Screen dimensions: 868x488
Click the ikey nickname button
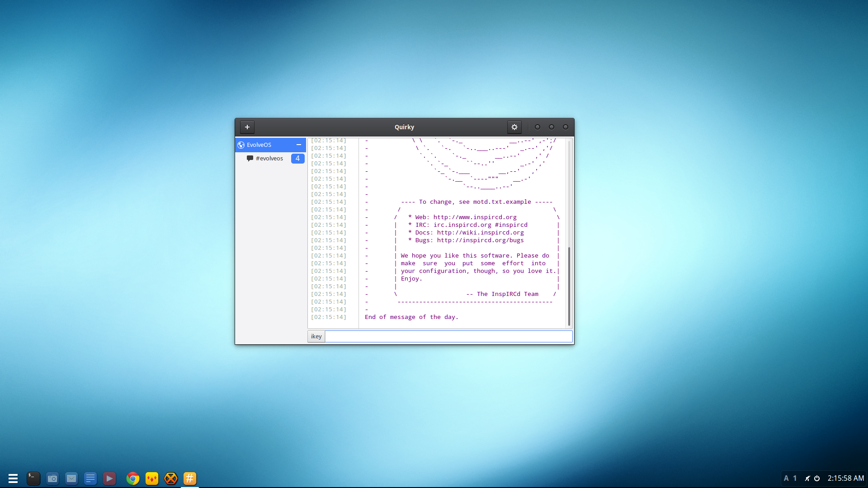click(316, 336)
